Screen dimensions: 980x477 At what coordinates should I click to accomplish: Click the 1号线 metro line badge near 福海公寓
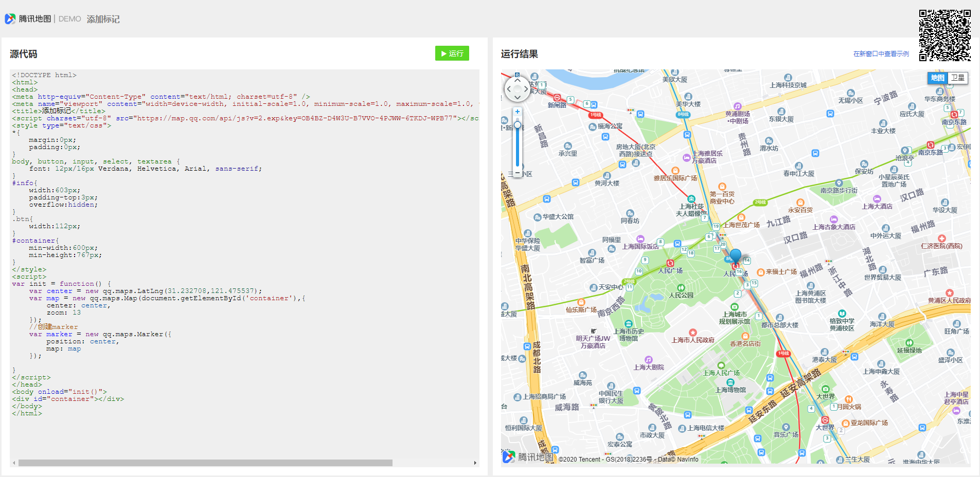[x=595, y=115]
